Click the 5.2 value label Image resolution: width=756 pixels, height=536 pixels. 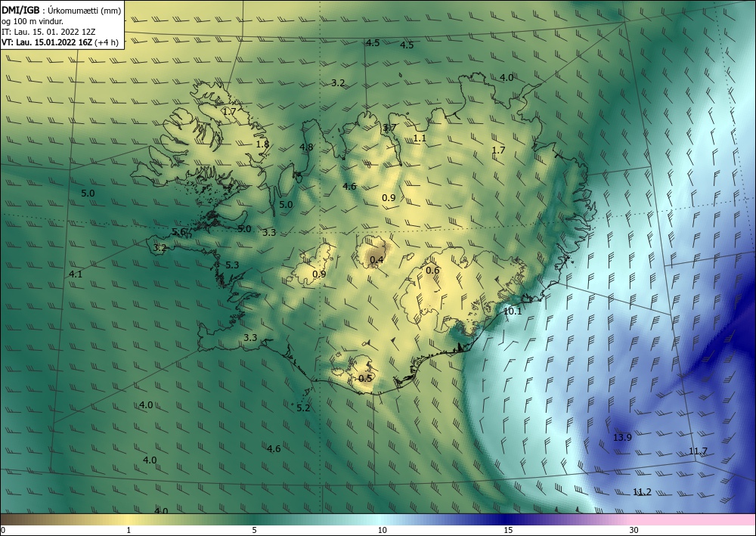point(303,408)
